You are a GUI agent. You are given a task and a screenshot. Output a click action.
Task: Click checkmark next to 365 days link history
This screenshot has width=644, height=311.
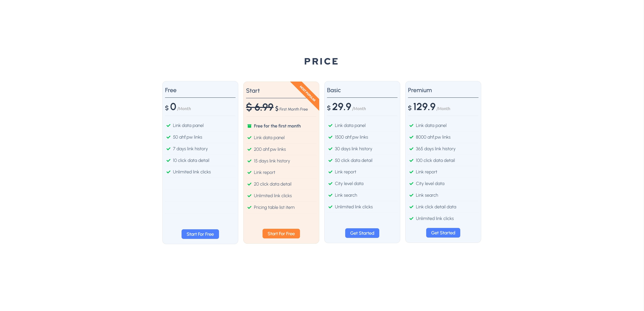411,149
